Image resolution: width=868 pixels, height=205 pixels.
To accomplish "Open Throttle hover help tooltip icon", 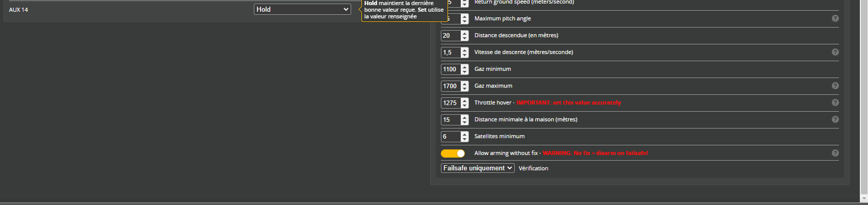I will (x=835, y=102).
